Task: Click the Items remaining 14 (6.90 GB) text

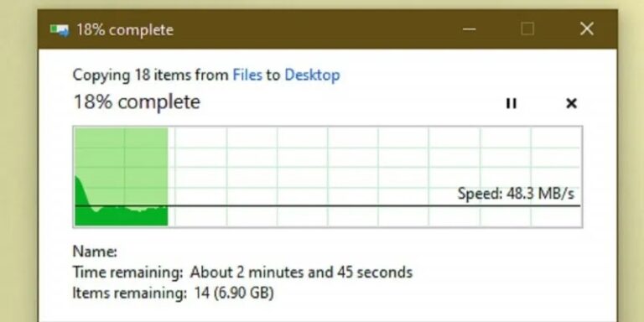Action: pyautogui.click(x=173, y=293)
